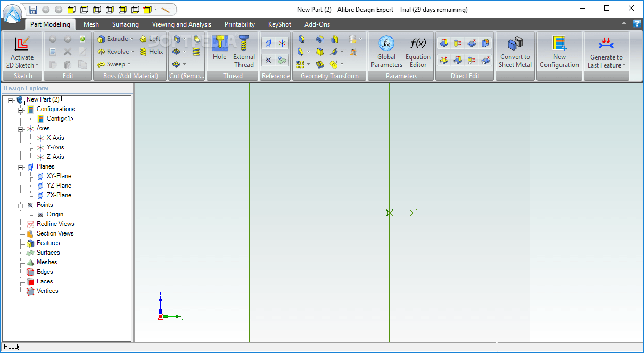644x353 pixels.
Task: Click the regenerate icon in Edit group
Action: (x=82, y=39)
